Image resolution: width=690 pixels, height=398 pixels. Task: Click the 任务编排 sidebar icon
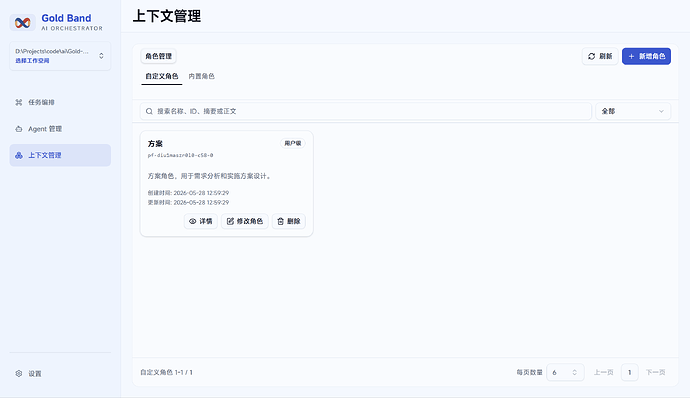pyautogui.click(x=18, y=102)
